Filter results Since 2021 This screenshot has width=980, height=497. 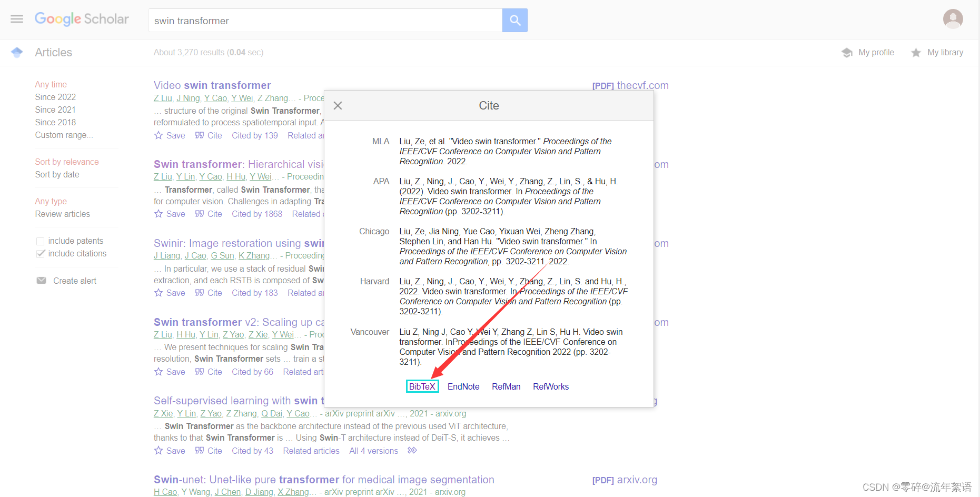click(x=55, y=110)
